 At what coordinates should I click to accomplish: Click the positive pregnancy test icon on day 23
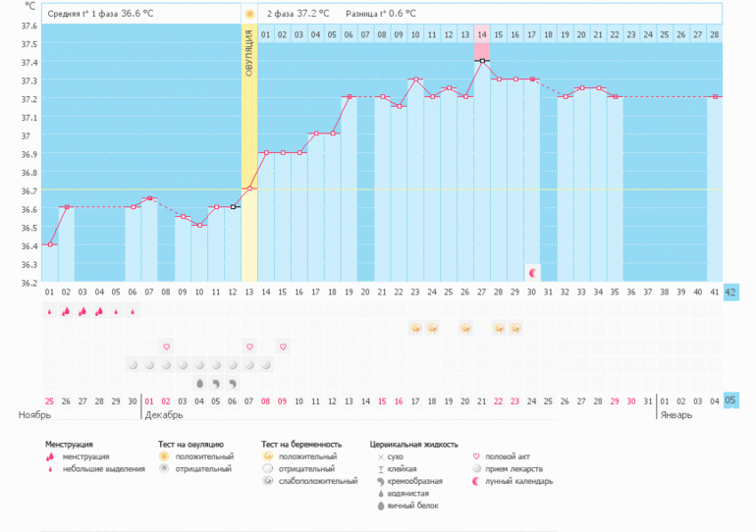tap(416, 328)
